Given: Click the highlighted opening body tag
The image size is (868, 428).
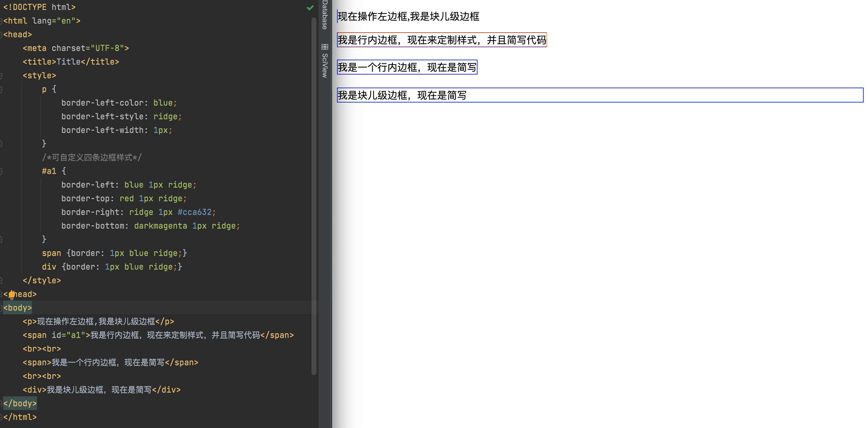Looking at the screenshot, I should point(17,308).
